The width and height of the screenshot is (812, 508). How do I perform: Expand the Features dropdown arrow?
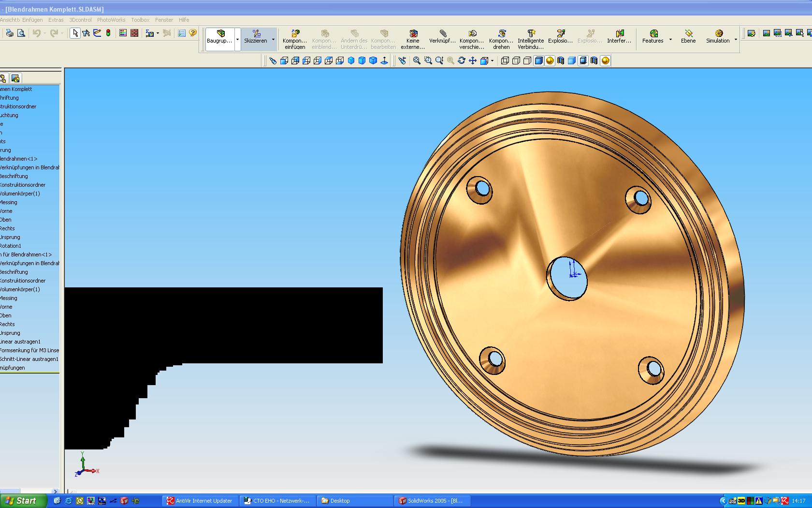670,40
